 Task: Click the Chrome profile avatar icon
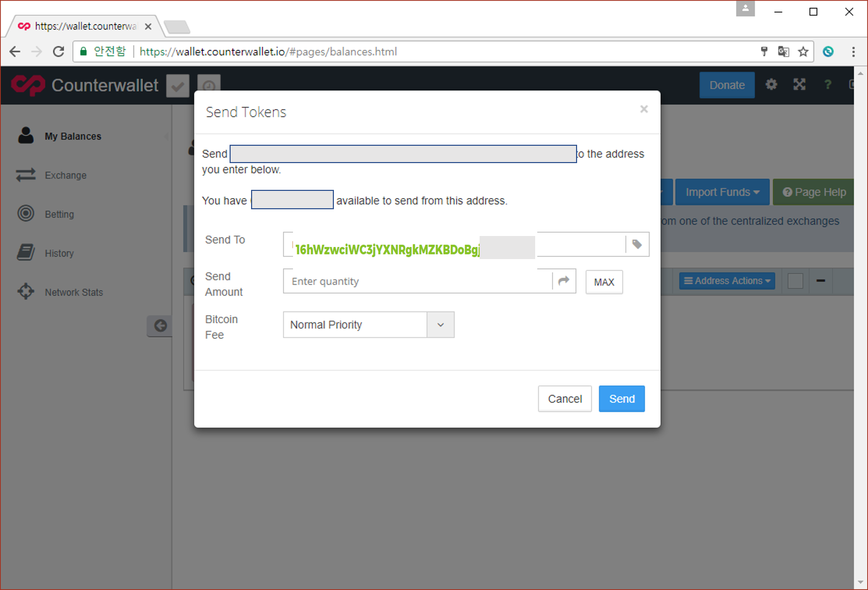745,8
